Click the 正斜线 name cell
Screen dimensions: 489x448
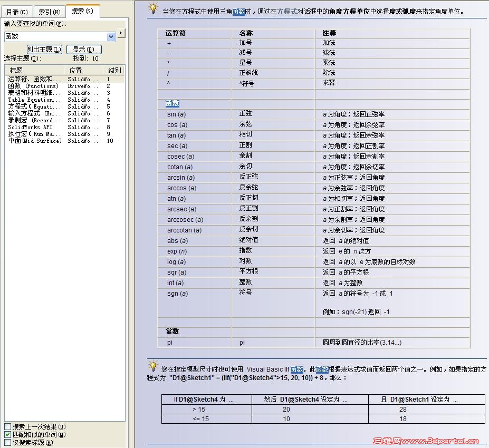(x=273, y=73)
